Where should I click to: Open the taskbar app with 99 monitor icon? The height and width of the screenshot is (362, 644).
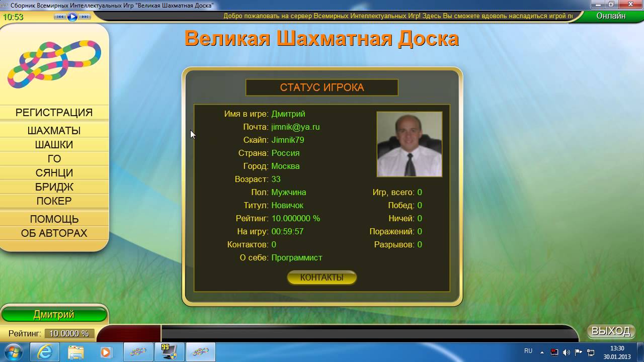point(170,352)
